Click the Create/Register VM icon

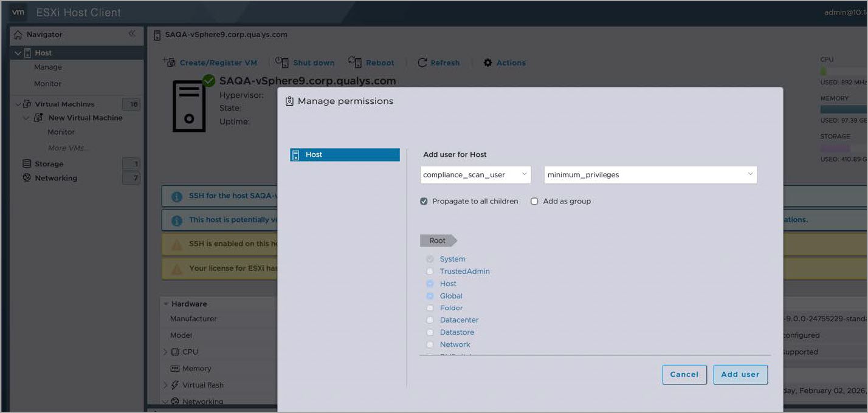[169, 63]
